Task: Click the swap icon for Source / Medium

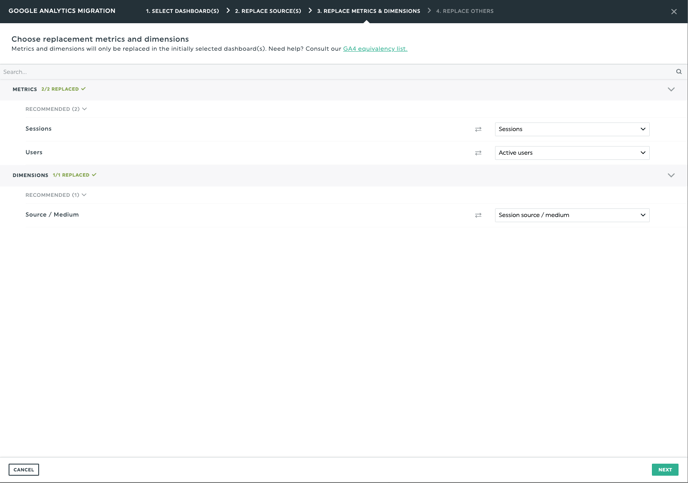Action: (x=478, y=215)
